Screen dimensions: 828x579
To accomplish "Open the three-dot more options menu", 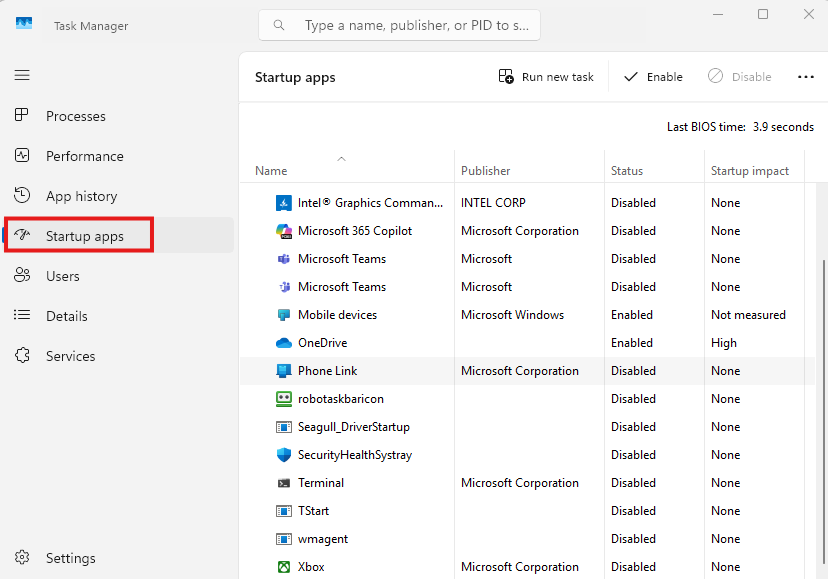I will pyautogui.click(x=806, y=77).
